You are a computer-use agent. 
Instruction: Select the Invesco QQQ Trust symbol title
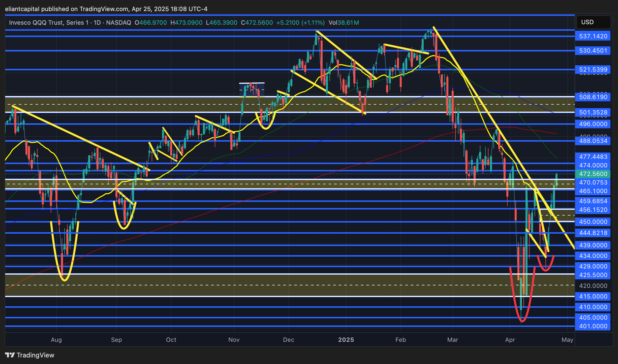(49, 23)
